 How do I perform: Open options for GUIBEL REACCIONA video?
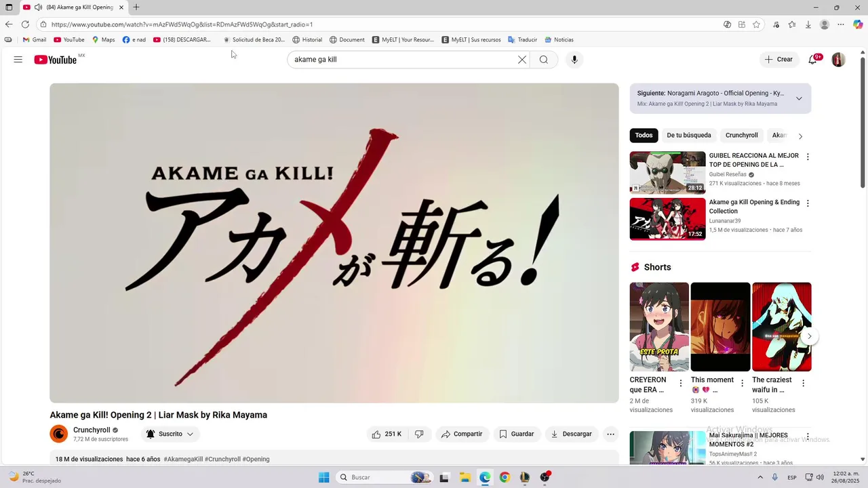pos(807,157)
